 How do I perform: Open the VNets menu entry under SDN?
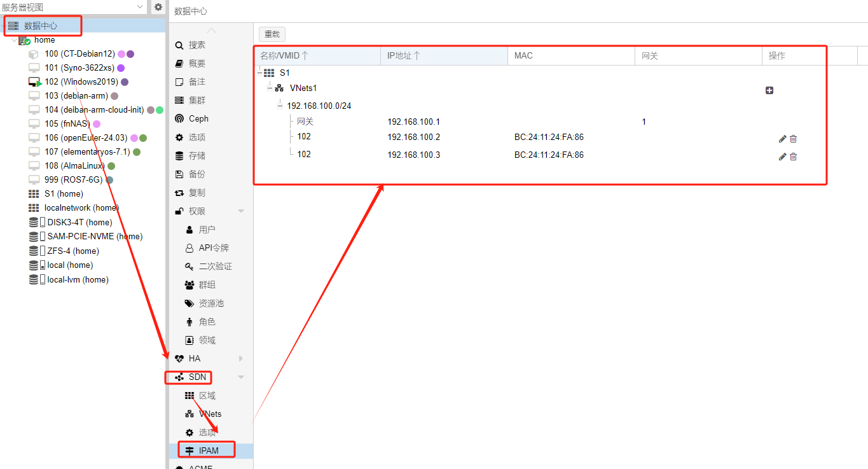210,414
